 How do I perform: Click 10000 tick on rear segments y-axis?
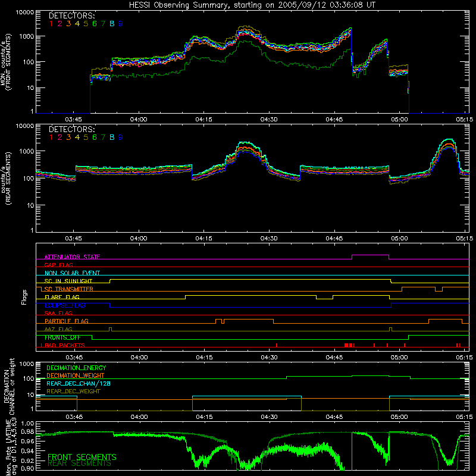point(25,126)
